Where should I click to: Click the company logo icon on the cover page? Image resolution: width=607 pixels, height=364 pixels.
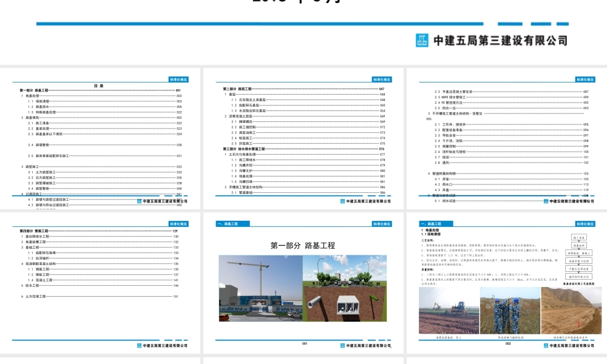(422, 40)
